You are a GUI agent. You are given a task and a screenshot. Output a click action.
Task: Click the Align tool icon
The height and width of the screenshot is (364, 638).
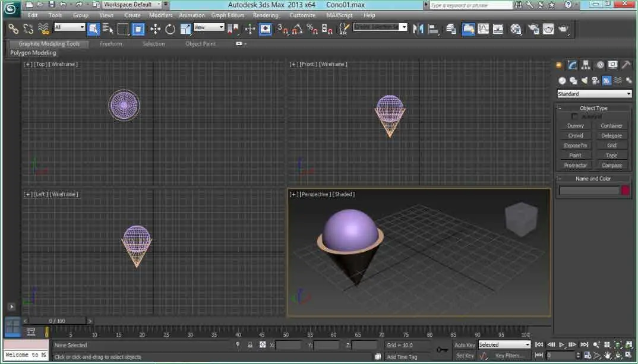coord(433,29)
